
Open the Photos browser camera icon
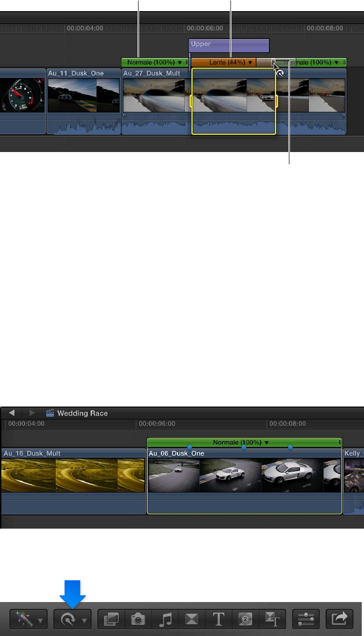(138, 619)
